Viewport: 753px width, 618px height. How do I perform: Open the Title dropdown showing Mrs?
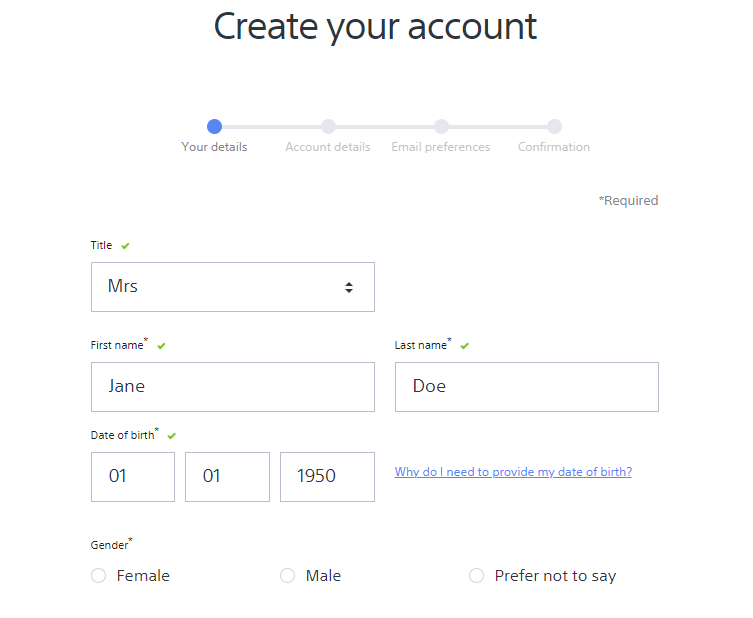click(233, 287)
